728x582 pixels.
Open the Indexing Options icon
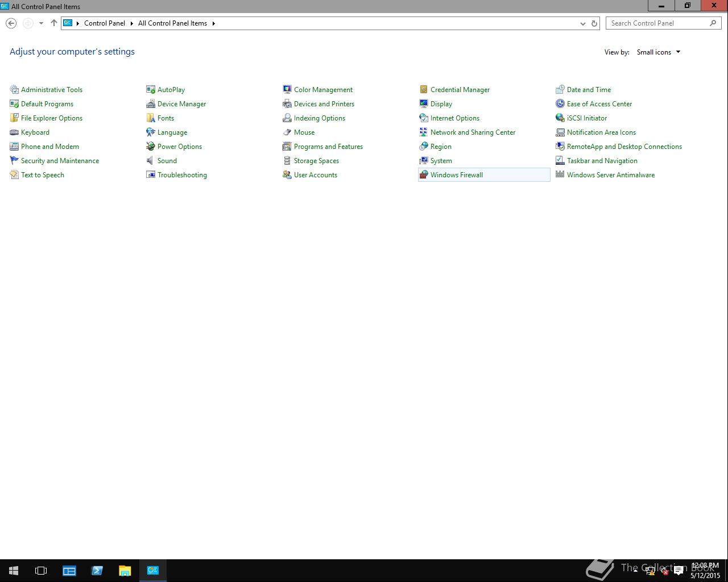coord(287,118)
